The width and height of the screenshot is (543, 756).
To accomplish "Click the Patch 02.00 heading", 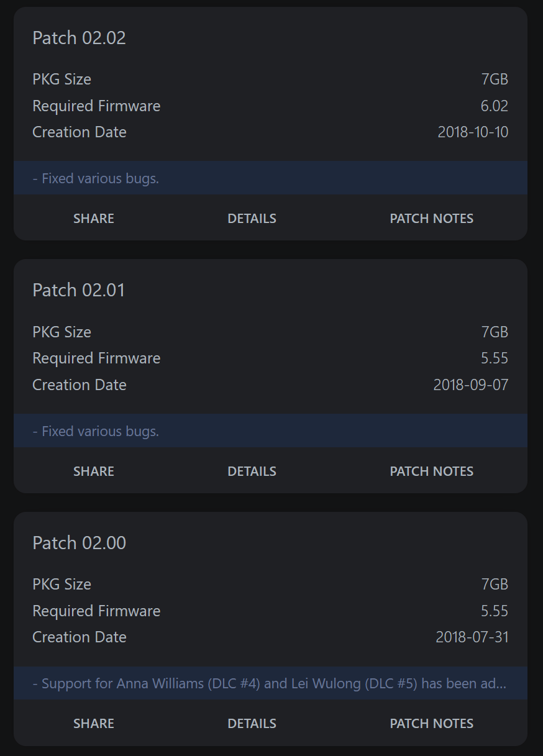I will (x=79, y=543).
